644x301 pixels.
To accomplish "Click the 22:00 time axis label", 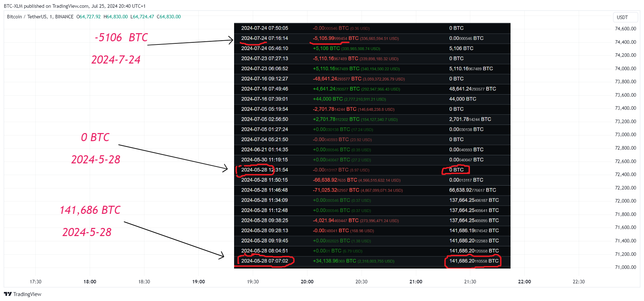I will click(525, 282).
